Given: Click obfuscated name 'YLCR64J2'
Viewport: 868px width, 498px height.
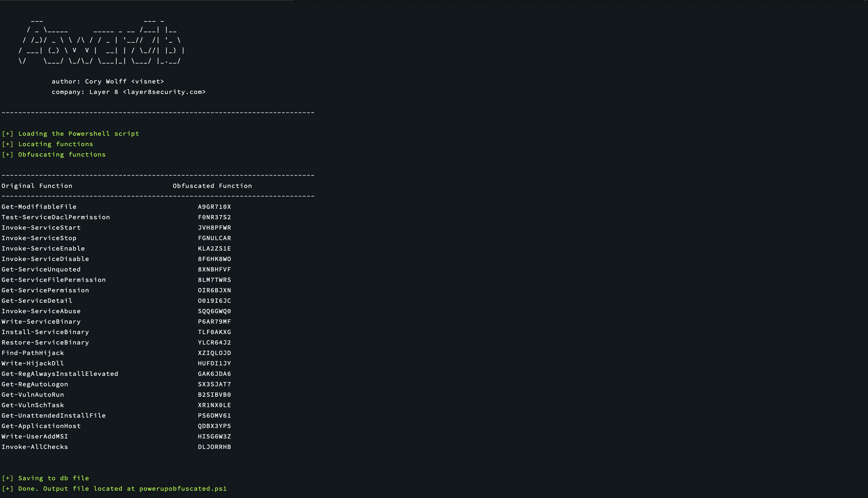Looking at the screenshot, I should click(x=215, y=342).
